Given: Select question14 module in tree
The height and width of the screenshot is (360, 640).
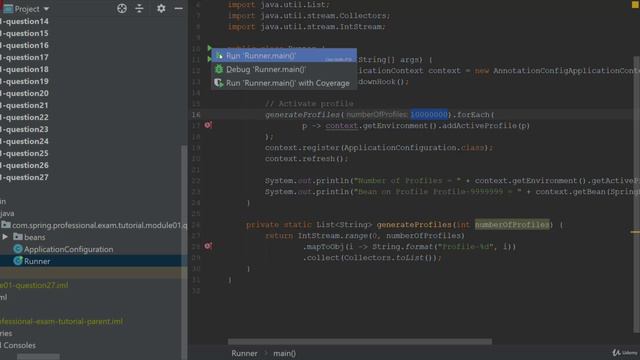Looking at the screenshot, I should coord(24,21).
